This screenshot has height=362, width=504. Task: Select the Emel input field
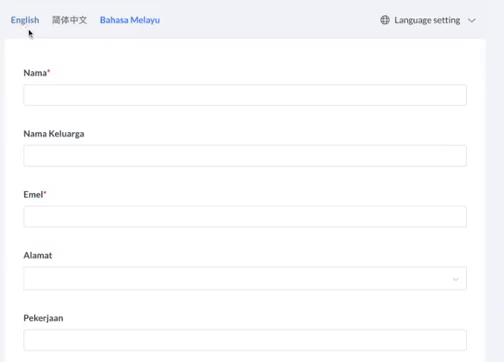(x=245, y=217)
